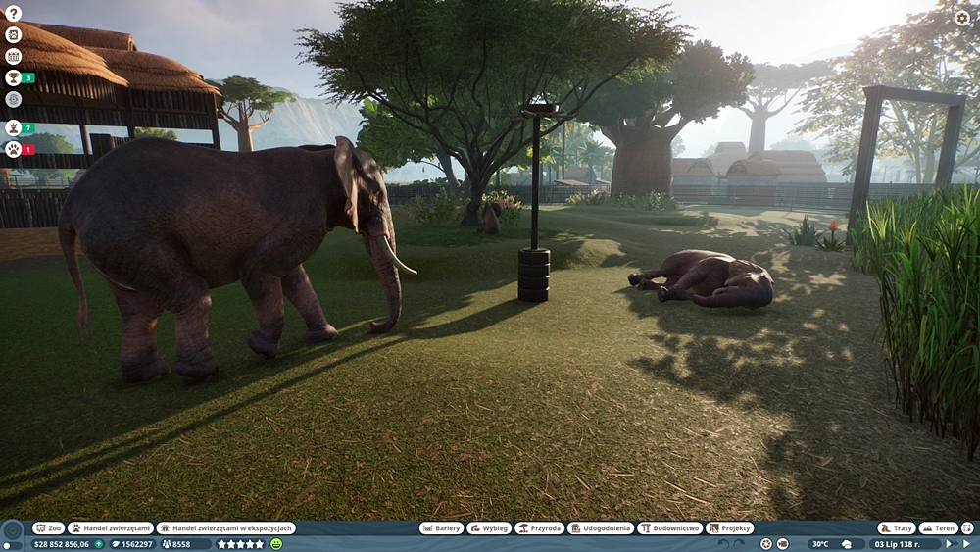Image resolution: width=980 pixels, height=552 pixels.
Task: Open the trophy challenges icon
Action: point(13,77)
